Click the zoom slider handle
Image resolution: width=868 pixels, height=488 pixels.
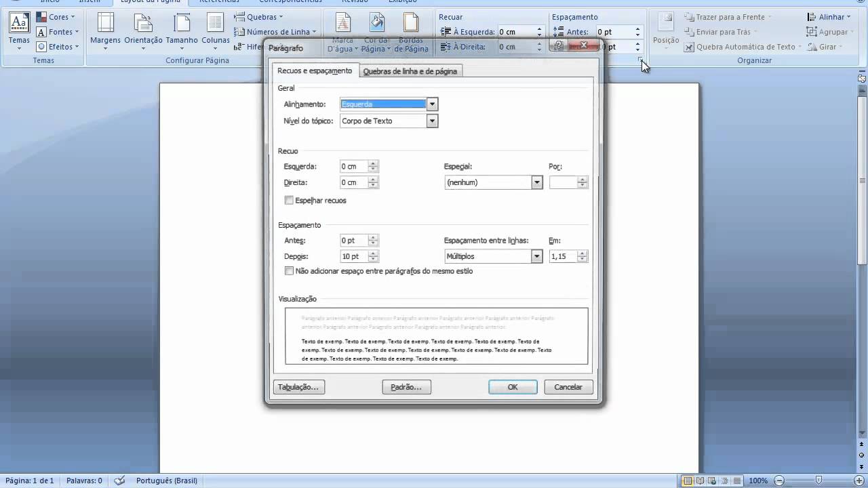click(819, 481)
